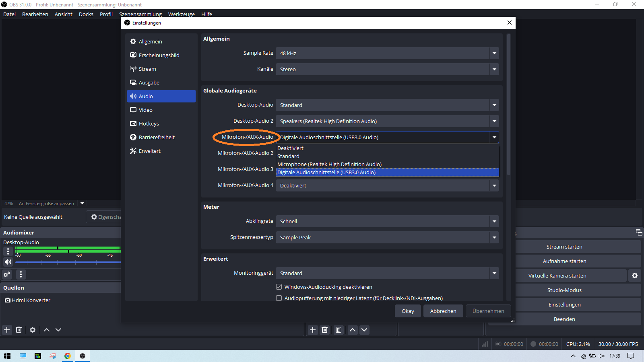Collapse the open Mikrofon-/AUX-Audio dropdown

(x=387, y=137)
